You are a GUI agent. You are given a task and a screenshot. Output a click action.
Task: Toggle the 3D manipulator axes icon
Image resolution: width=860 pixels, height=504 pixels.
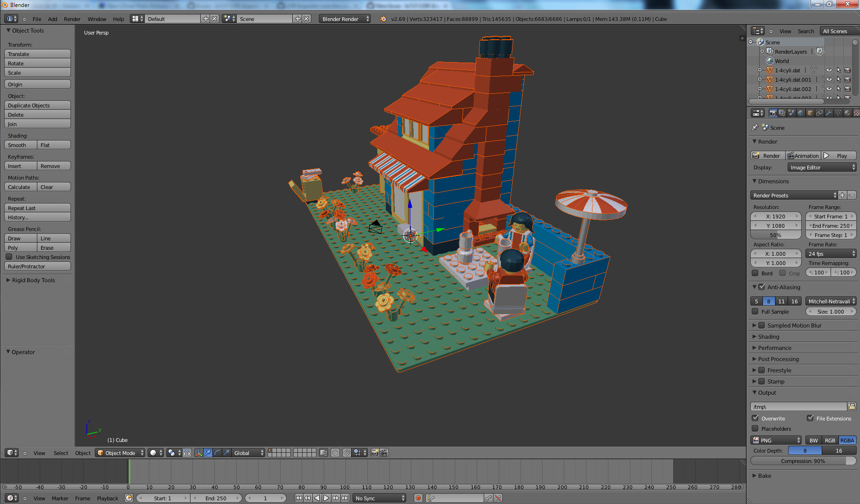point(199,453)
